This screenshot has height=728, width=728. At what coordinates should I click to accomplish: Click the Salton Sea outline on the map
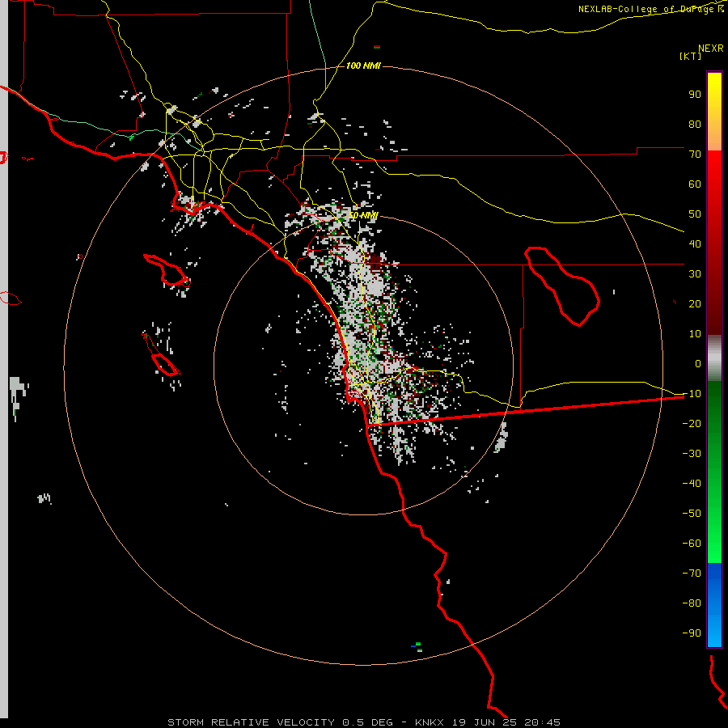(x=562, y=286)
